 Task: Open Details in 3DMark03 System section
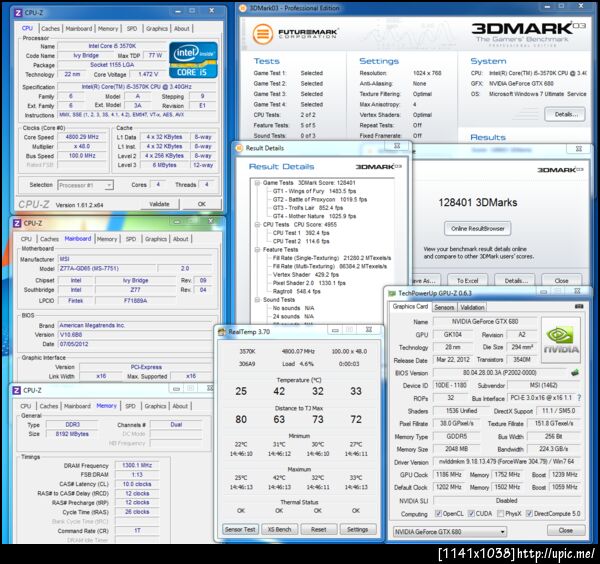click(566, 114)
